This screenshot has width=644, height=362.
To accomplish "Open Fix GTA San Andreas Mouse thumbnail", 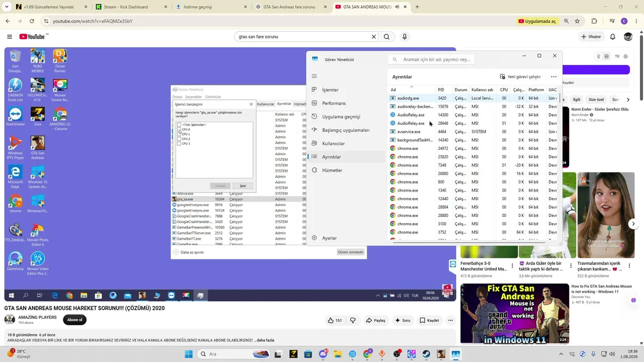I will 515,314.
